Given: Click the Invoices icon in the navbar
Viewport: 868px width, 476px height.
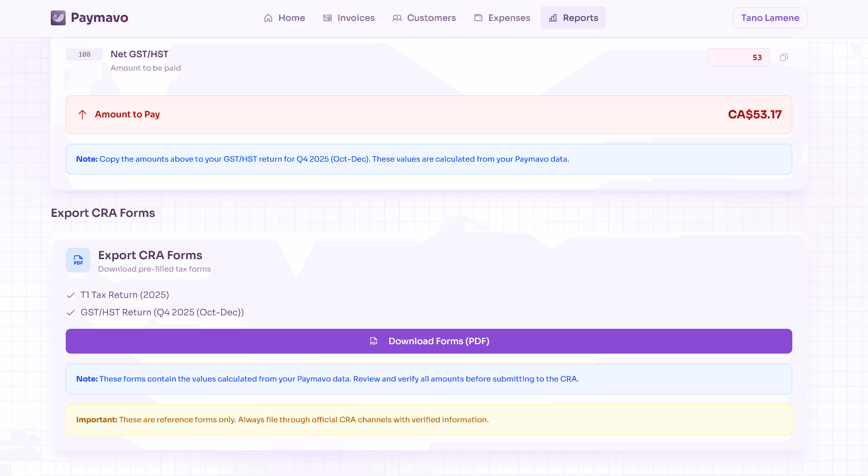Looking at the screenshot, I should coord(326,17).
